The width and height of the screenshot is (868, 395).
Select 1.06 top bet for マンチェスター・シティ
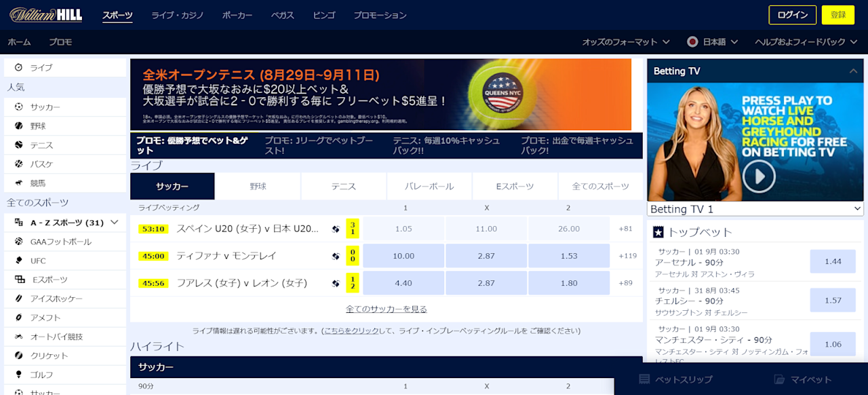[833, 344]
